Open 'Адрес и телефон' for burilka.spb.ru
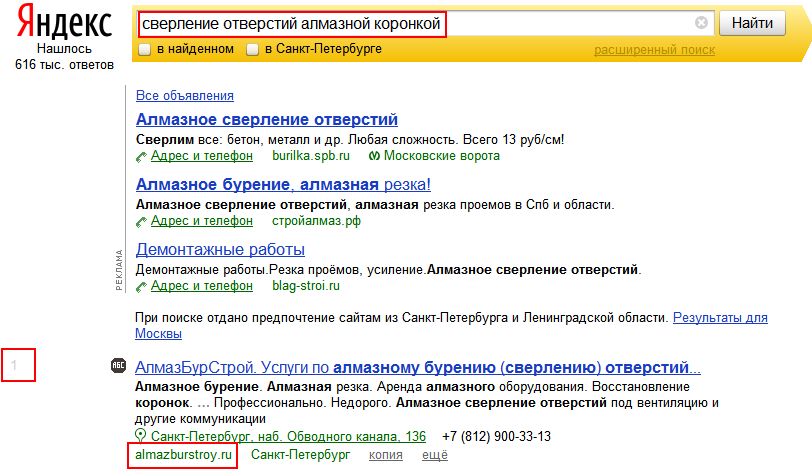Viewport: 812px width, 476px height. [x=202, y=156]
